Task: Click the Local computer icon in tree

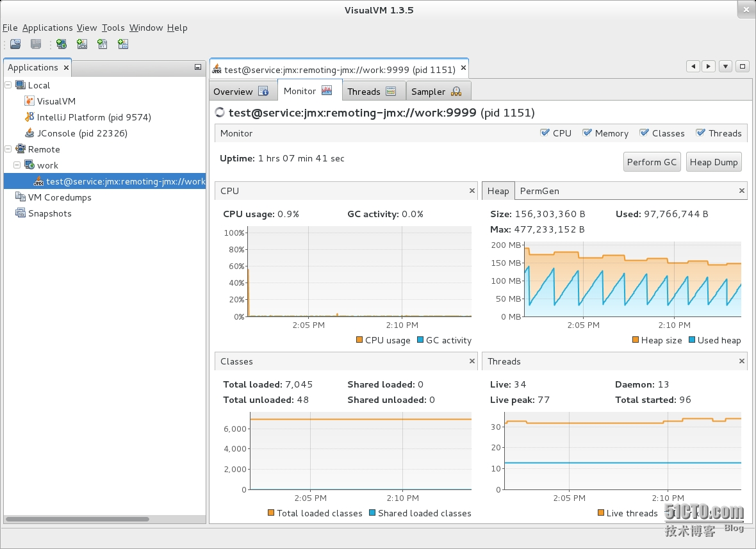Action: (x=21, y=85)
